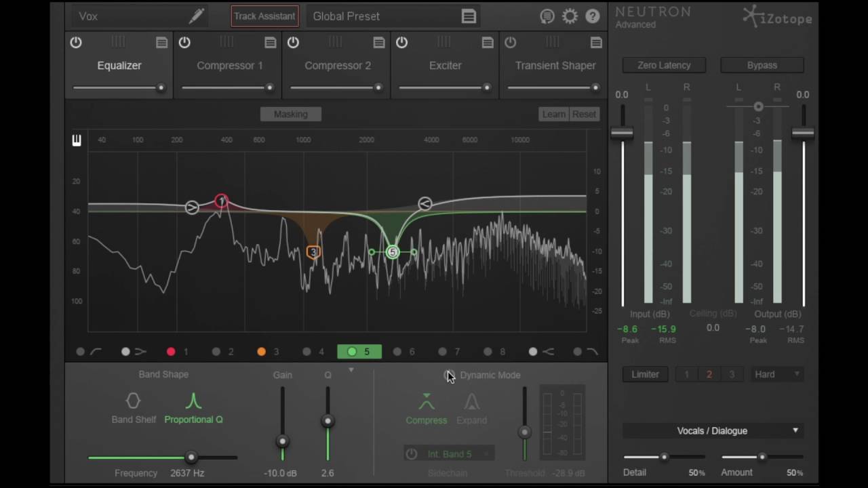This screenshot has width=868, height=488.
Task: Click the Compressor 1 drag handle
Action: coord(227,42)
